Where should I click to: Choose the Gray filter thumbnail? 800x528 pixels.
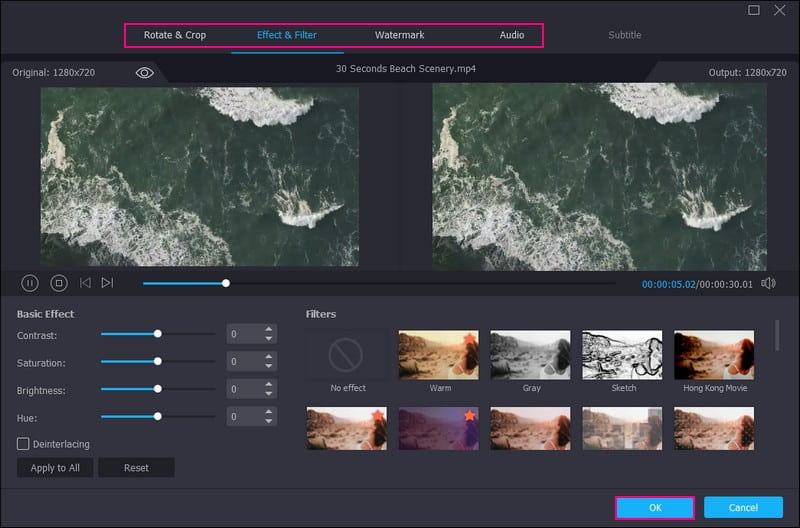click(530, 355)
